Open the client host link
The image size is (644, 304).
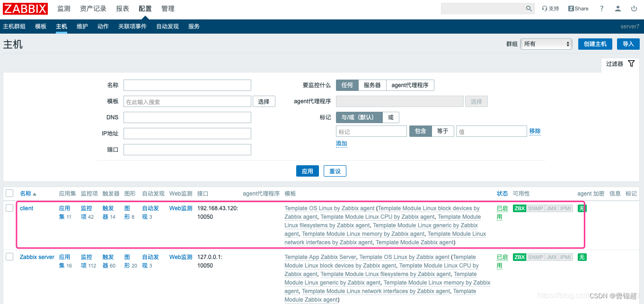coord(26,208)
